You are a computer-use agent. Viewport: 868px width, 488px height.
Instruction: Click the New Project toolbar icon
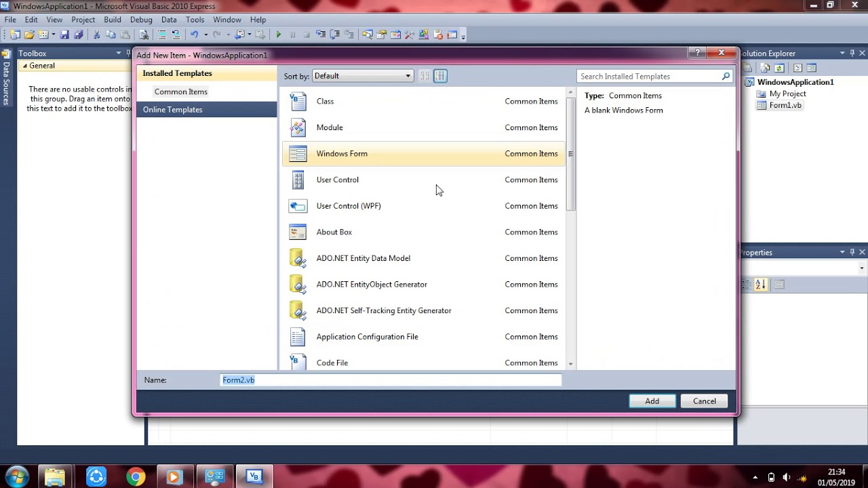click(x=15, y=35)
